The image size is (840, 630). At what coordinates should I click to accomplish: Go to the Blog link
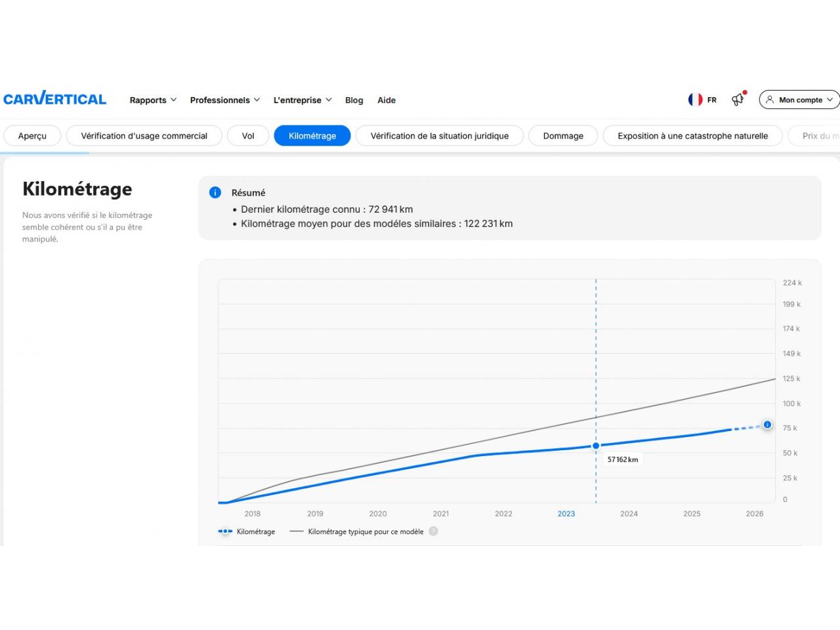354,100
